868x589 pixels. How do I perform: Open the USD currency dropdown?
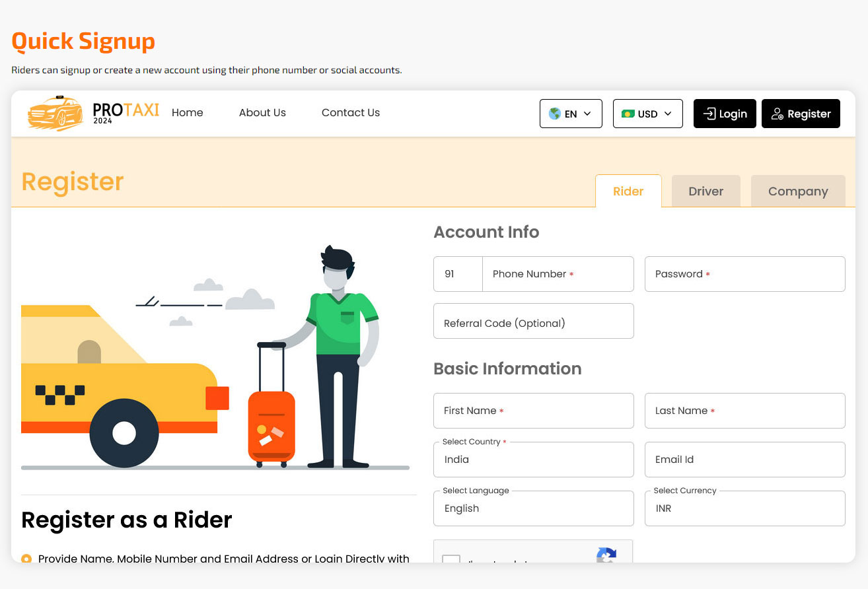[648, 114]
